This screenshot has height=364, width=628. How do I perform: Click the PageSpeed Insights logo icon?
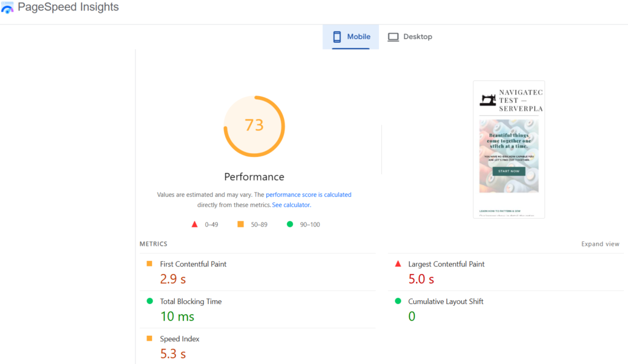tap(7, 7)
